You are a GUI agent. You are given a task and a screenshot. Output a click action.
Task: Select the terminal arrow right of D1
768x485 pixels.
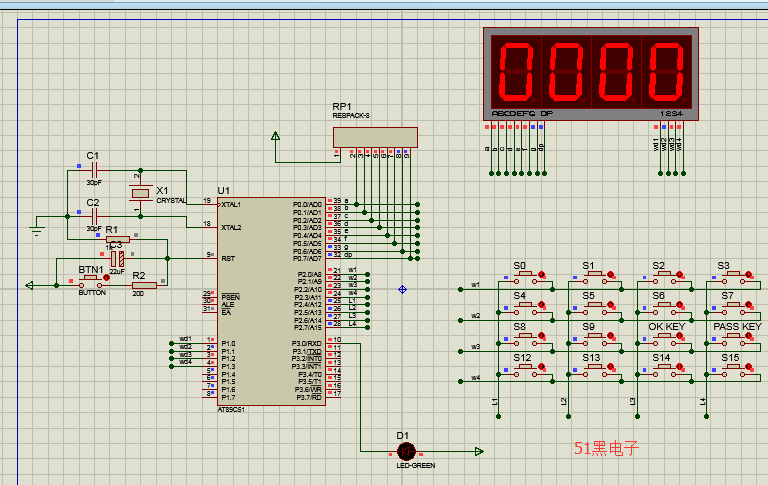click(479, 451)
